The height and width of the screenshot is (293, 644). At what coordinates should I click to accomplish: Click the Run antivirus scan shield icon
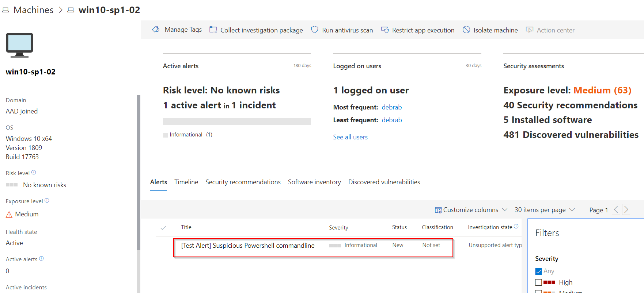pos(314,30)
